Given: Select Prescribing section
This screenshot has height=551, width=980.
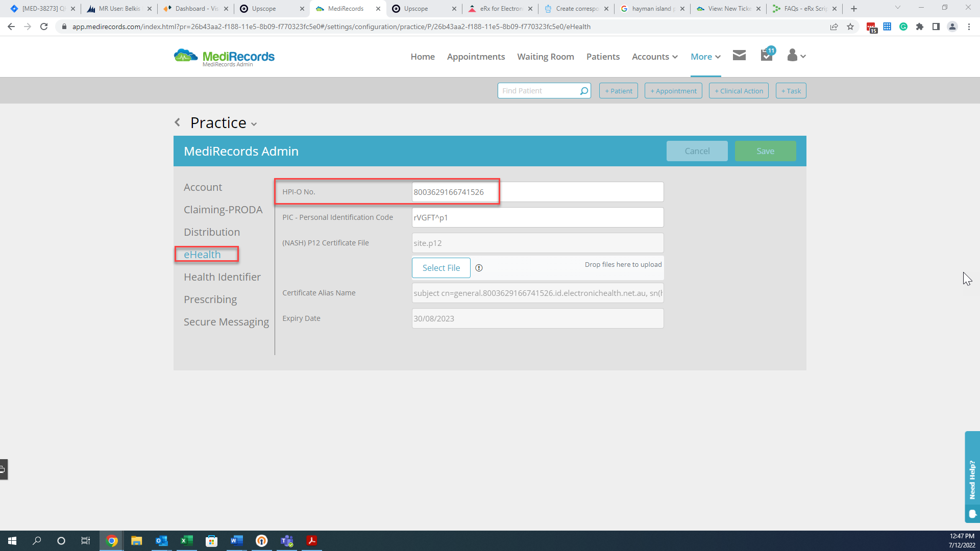Looking at the screenshot, I should (x=210, y=299).
